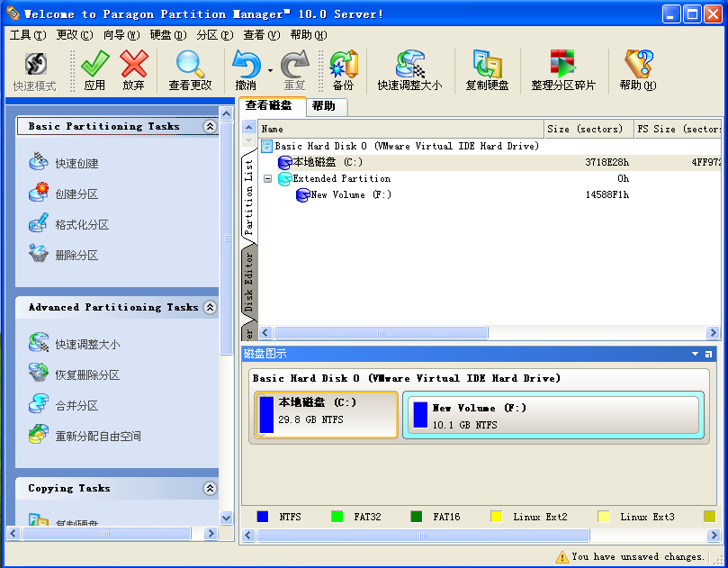Start 复制硬盘 copy disk toolbar icon
Viewport: 728px width, 568px height.
(488, 64)
